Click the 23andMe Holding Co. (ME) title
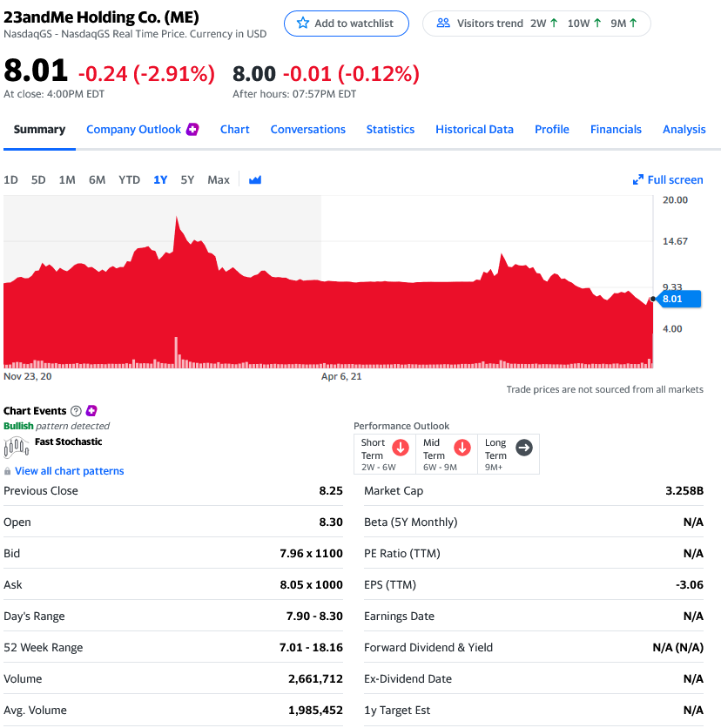Screen dimensions: 721x728 [101, 17]
